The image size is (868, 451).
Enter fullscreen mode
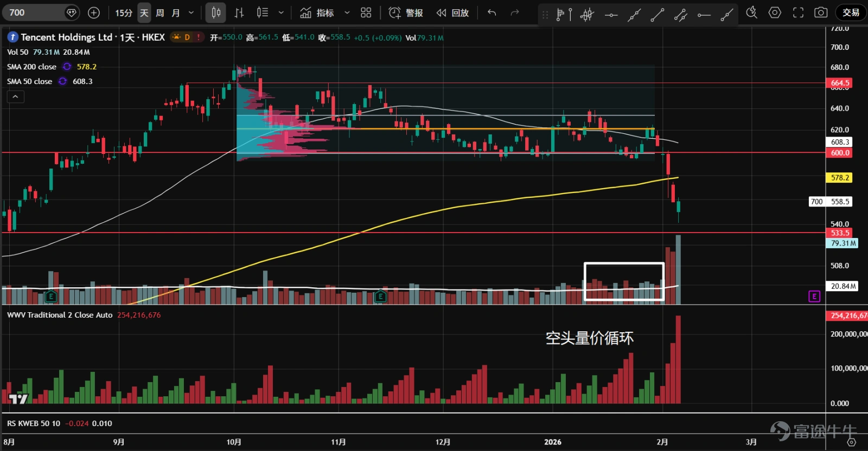tap(798, 12)
